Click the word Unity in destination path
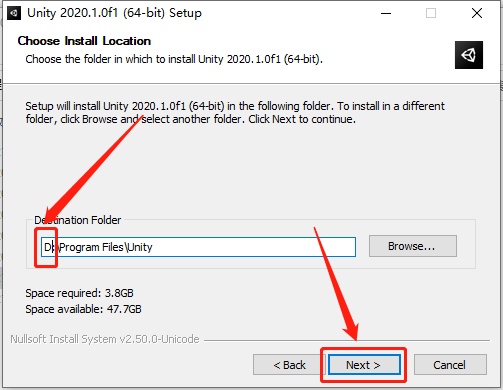The image size is (503, 390). pyautogui.click(x=140, y=247)
